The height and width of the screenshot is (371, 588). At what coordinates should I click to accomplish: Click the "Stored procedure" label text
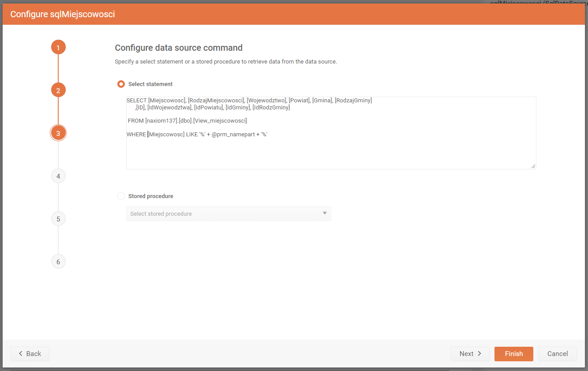click(150, 196)
